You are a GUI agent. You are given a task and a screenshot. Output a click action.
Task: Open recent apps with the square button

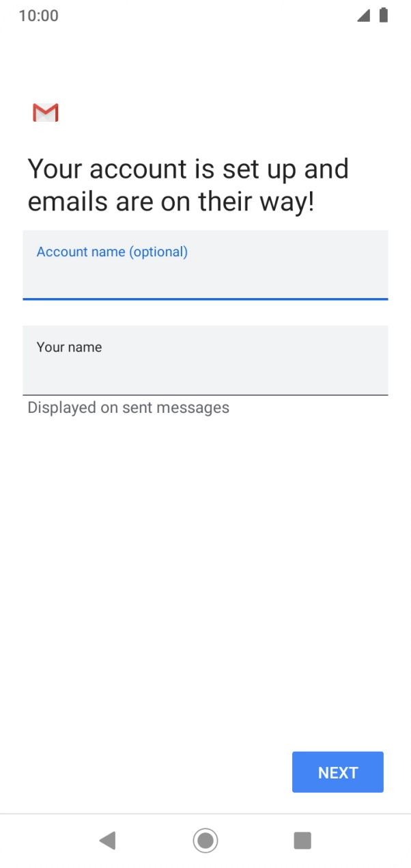(x=302, y=840)
